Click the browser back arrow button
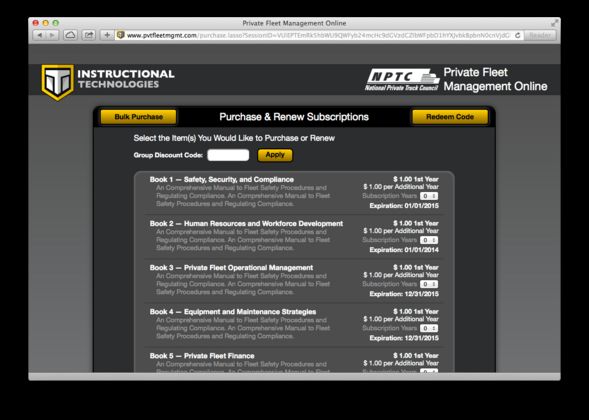 point(39,35)
